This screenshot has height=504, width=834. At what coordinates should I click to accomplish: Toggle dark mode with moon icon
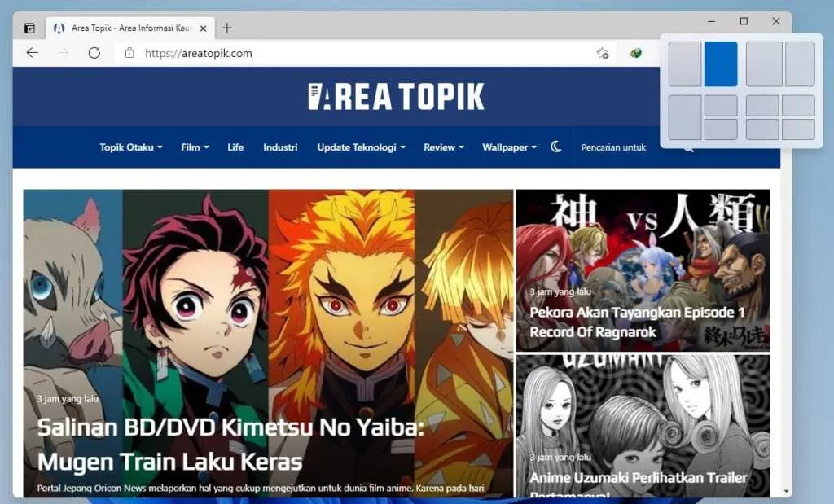[555, 147]
